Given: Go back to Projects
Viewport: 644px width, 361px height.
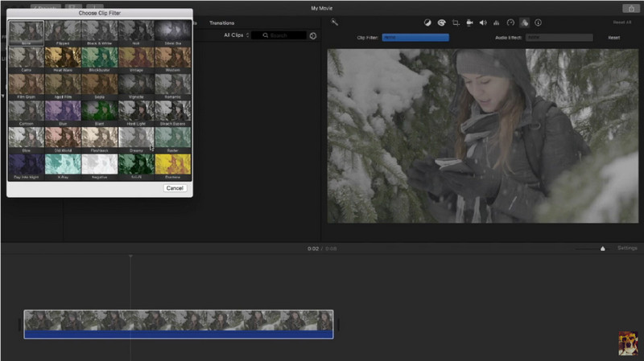Looking at the screenshot, I should [46, 8].
